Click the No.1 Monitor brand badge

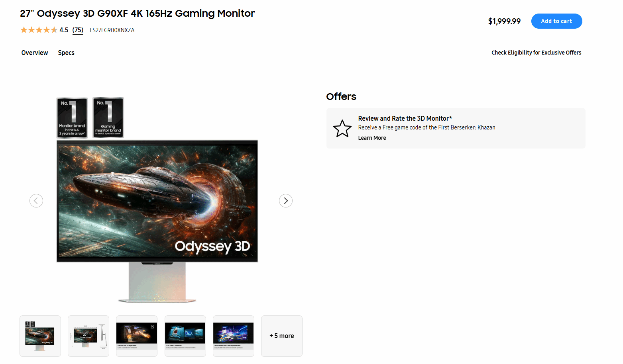pos(72,117)
